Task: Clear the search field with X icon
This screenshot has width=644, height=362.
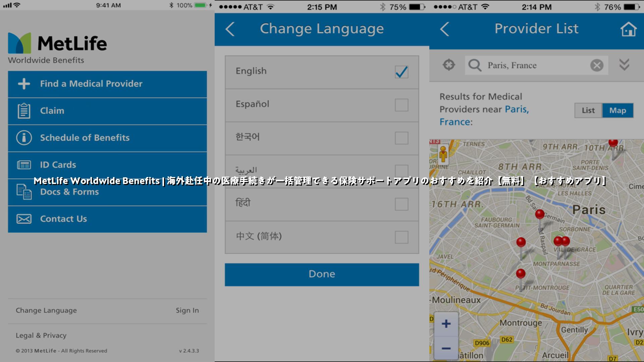Action: [x=597, y=65]
